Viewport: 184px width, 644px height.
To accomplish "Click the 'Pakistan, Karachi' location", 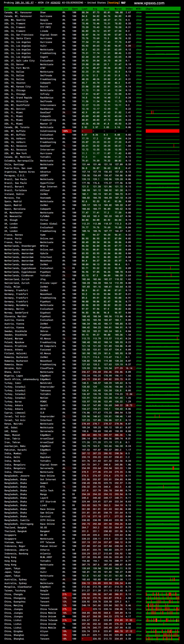I will coord(15,450).
